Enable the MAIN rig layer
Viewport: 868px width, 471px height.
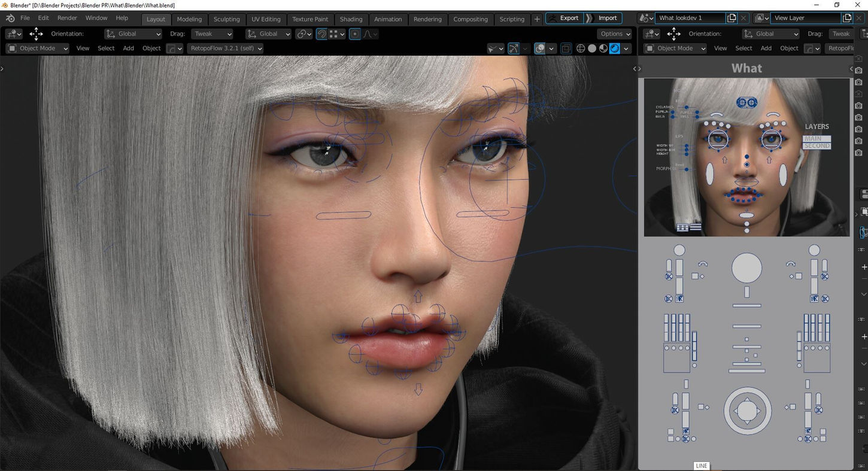[817, 138]
